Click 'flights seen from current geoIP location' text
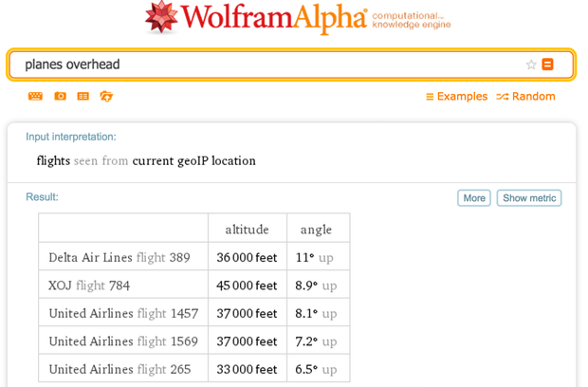The width and height of the screenshot is (588, 387). pyautogui.click(x=146, y=161)
